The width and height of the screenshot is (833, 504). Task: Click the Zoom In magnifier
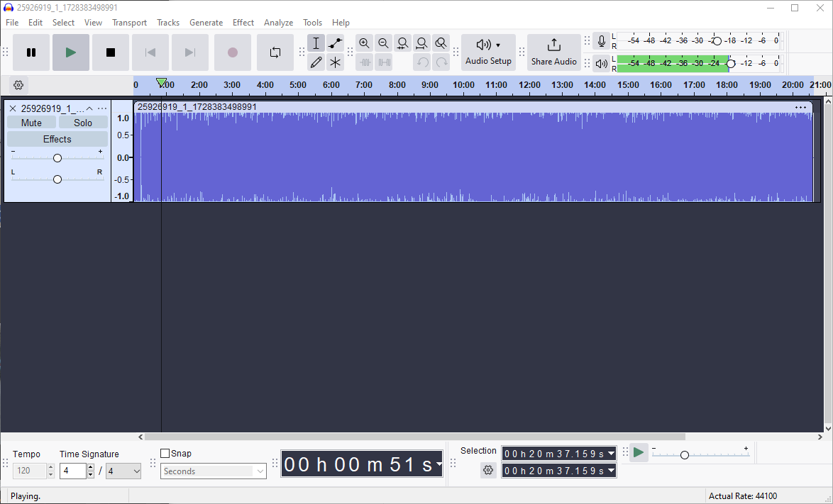364,43
